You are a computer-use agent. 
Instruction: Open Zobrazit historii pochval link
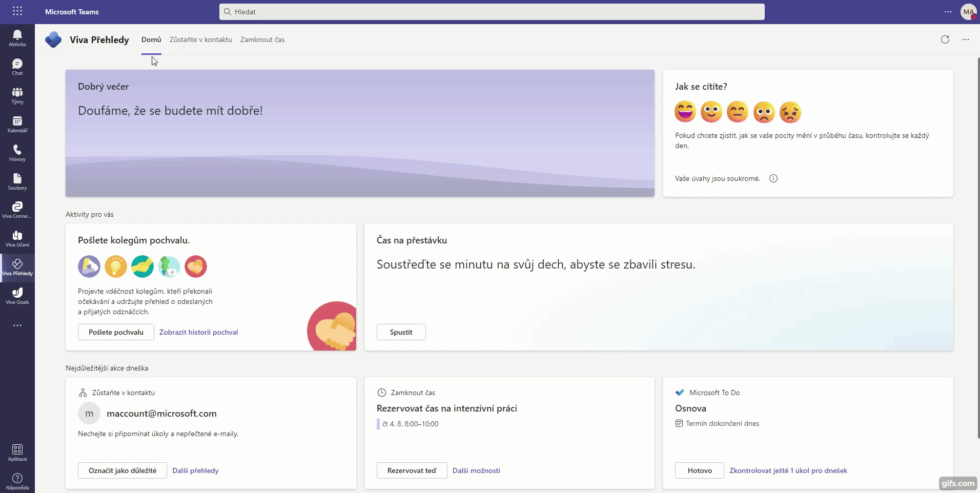click(198, 332)
